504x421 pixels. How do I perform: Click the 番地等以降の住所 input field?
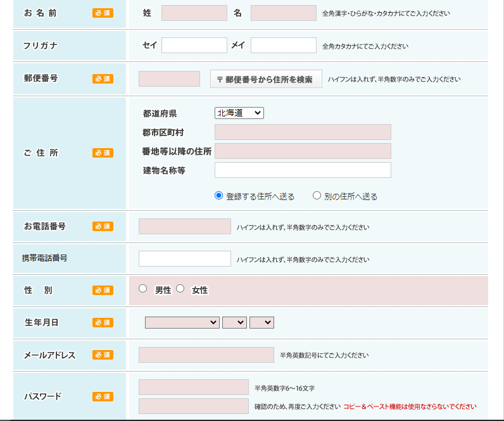[303, 151]
